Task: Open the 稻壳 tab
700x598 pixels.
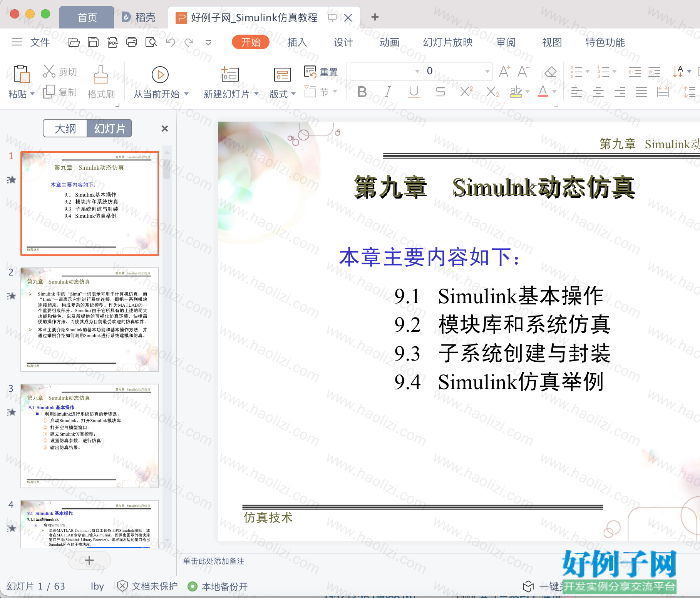Action: tap(139, 17)
